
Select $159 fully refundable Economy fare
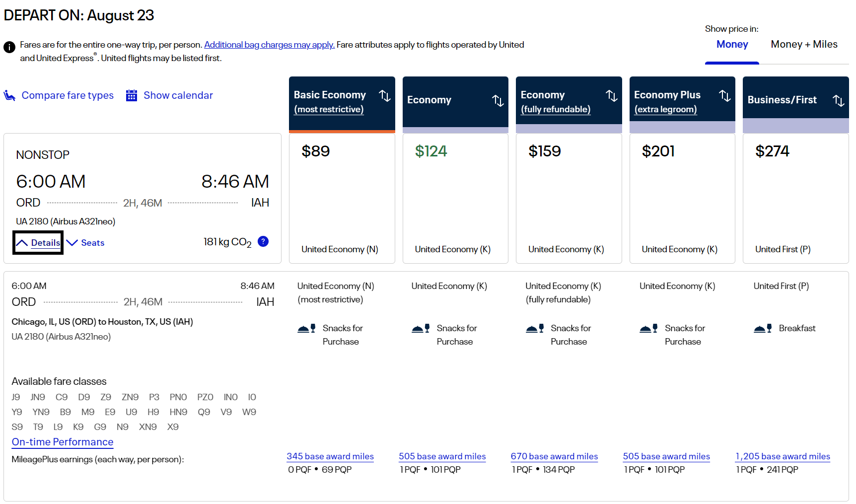point(569,198)
